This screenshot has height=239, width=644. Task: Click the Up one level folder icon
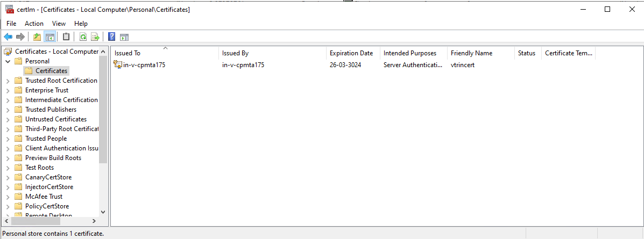click(37, 37)
